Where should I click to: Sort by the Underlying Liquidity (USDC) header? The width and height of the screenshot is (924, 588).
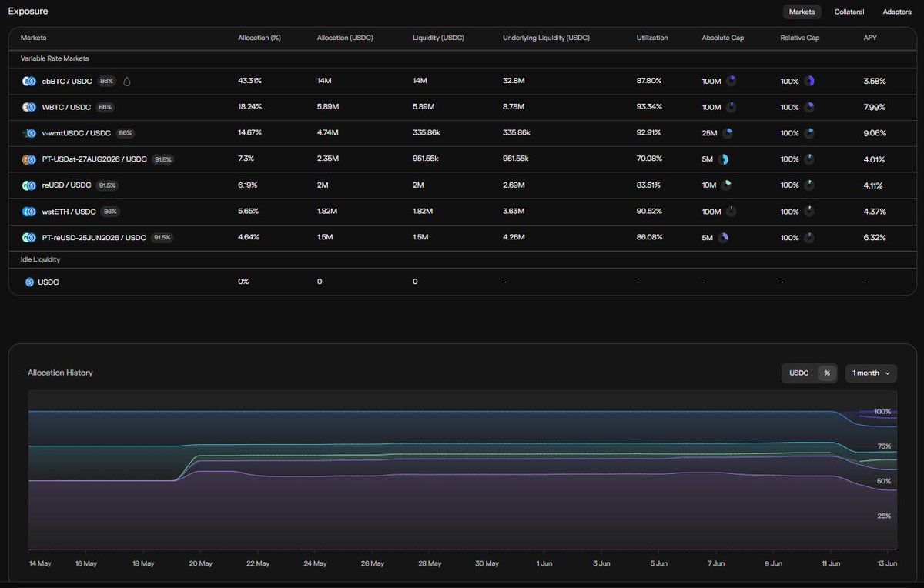point(546,37)
